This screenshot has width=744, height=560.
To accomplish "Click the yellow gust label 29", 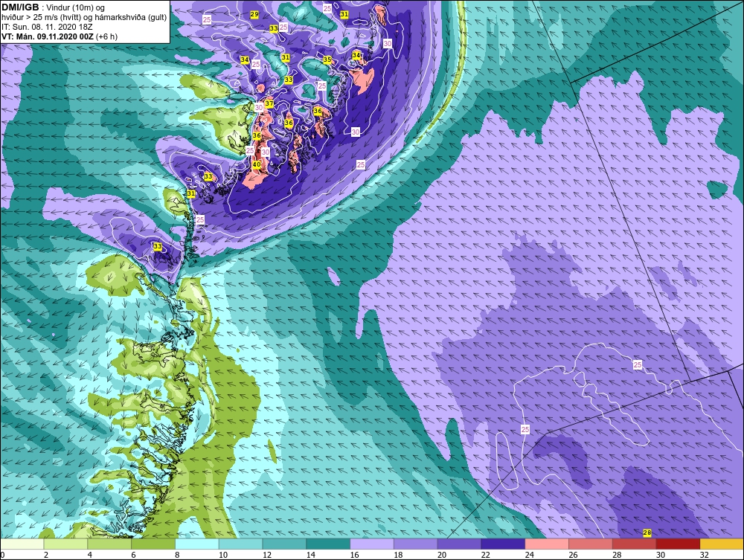I will (x=254, y=15).
